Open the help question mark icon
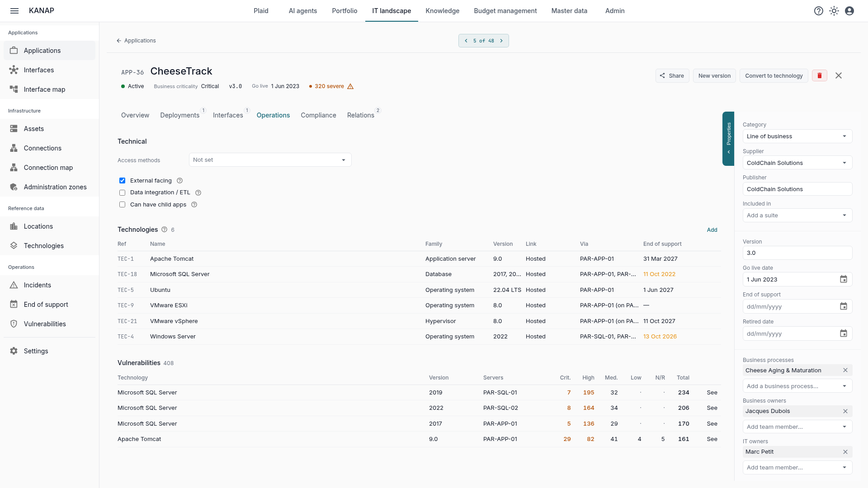This screenshot has height=488, width=868. 819,11
